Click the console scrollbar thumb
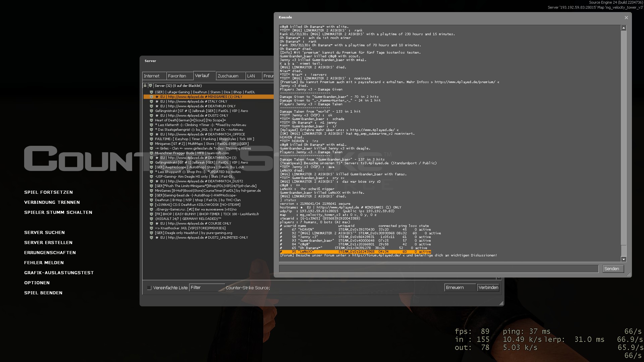The image size is (644, 362). coord(624,250)
